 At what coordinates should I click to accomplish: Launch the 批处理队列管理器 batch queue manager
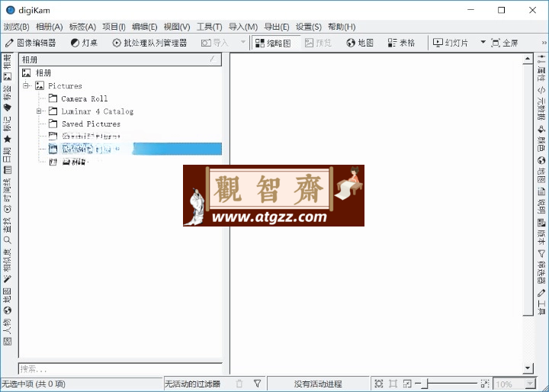coord(149,43)
